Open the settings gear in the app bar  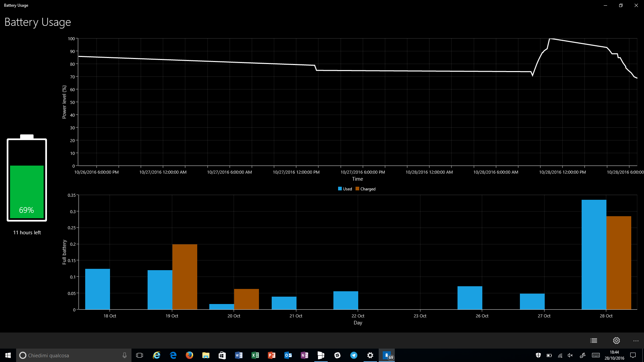tap(616, 341)
